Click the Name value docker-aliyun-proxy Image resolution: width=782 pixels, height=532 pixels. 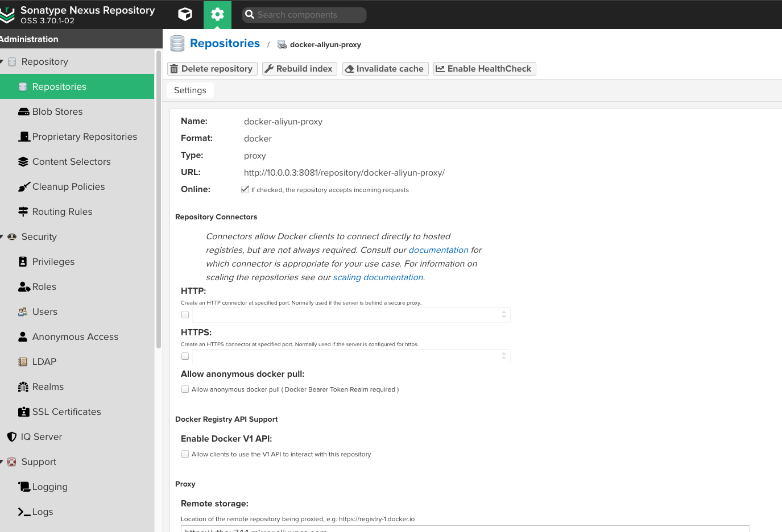(283, 122)
